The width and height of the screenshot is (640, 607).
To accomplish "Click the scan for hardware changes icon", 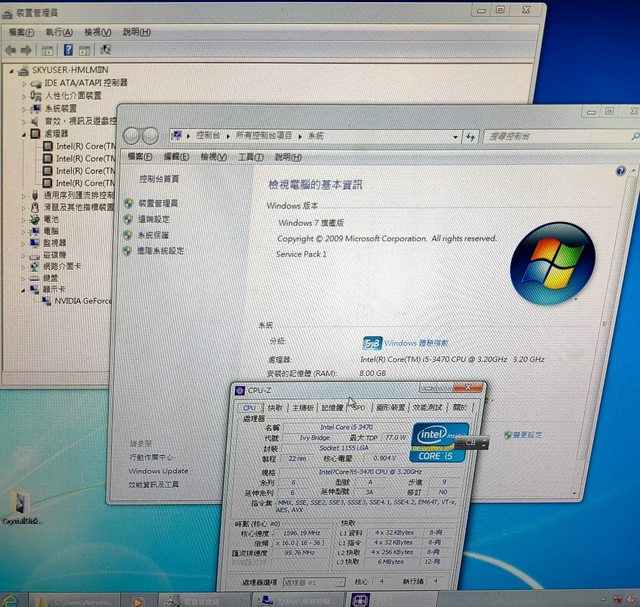I will point(105,50).
